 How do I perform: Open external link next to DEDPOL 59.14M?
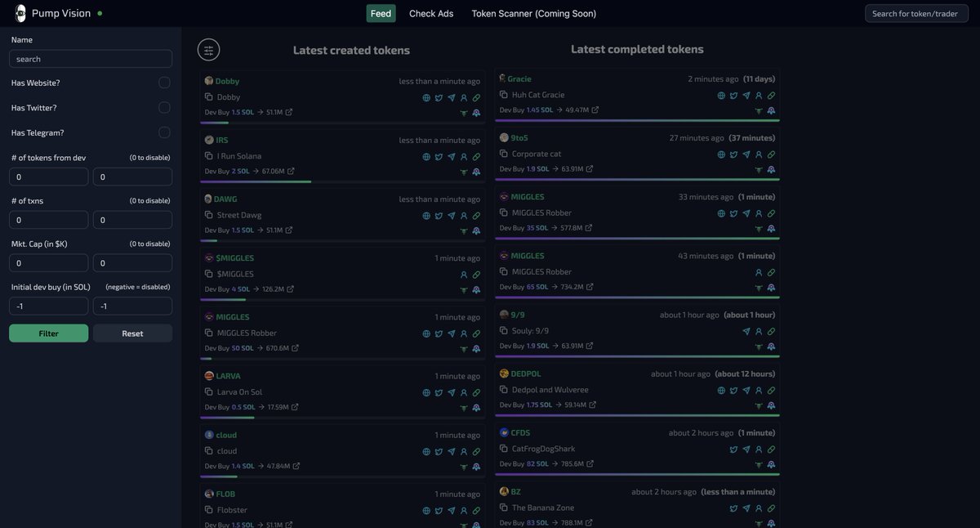click(595, 405)
